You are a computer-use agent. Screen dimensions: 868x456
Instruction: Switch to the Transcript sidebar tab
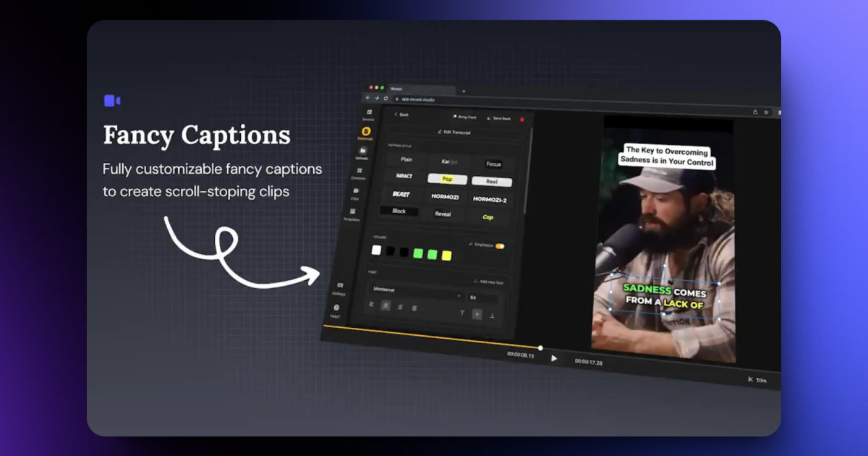(366, 133)
